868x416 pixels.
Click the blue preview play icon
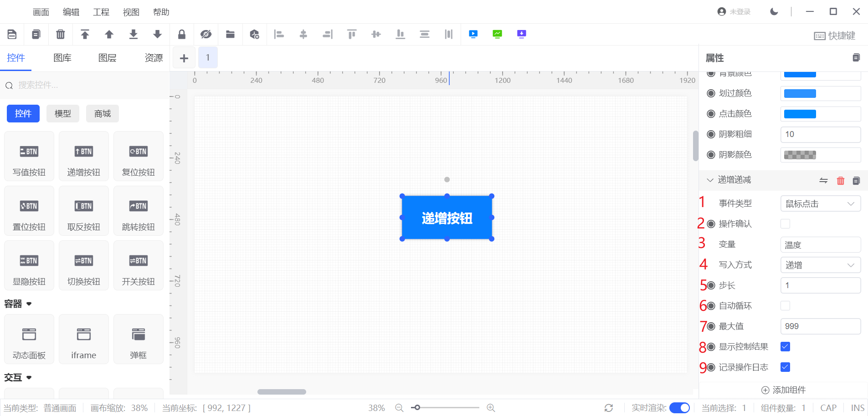click(473, 34)
